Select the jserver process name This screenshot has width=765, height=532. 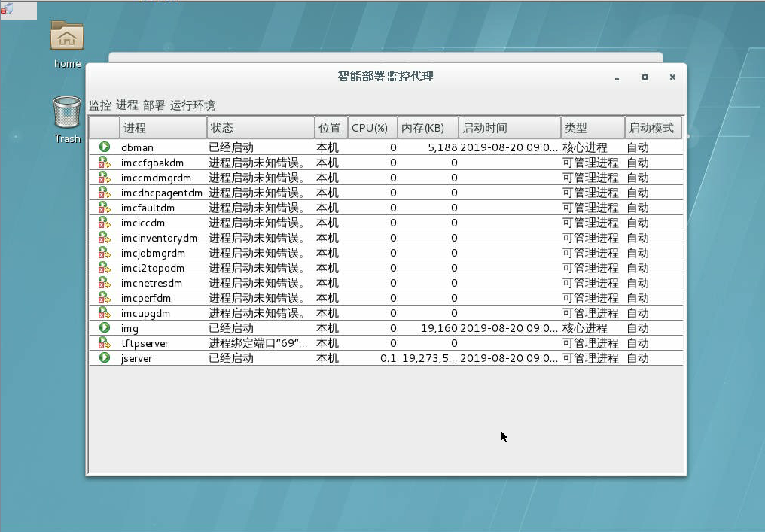(136, 358)
